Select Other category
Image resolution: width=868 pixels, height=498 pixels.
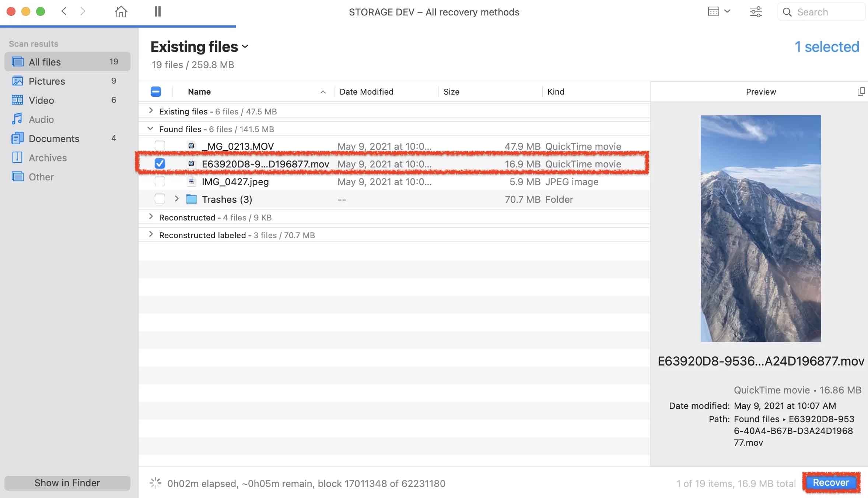67,177
